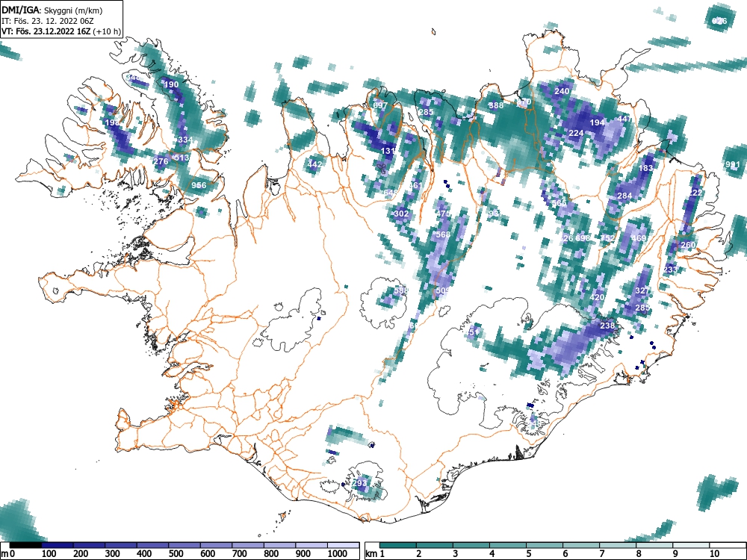Pick the white swatch above km 10
This screenshot has width=747, height=560.
(728, 545)
